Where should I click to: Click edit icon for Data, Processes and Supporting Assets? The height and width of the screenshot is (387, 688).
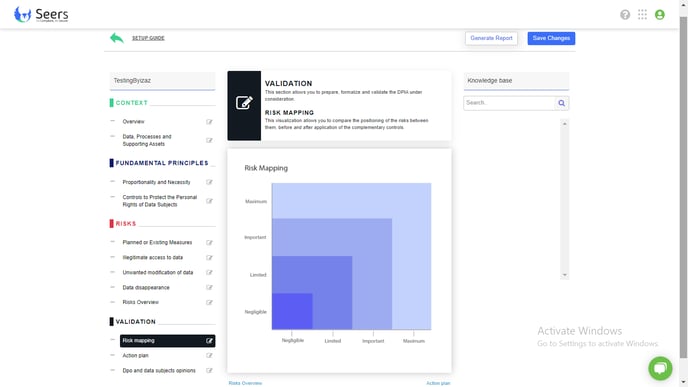pos(209,140)
